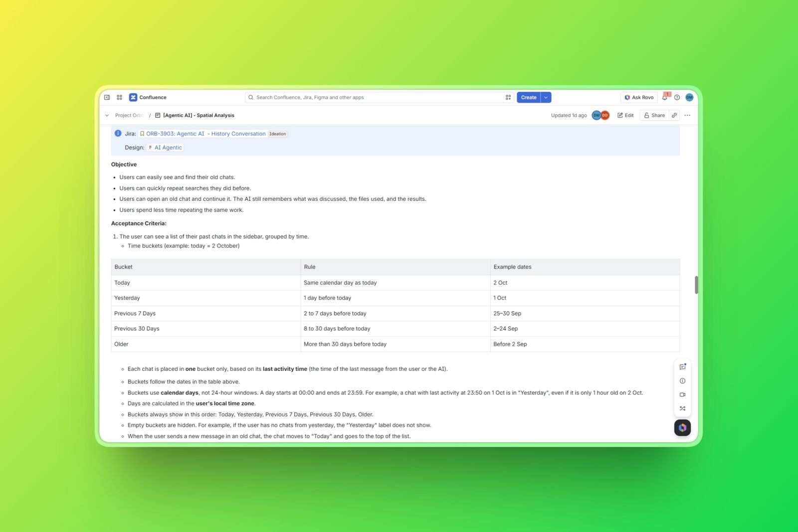Screen dimensions: 798x532
Task: Show page details info icon
Action: pyautogui.click(x=682, y=381)
